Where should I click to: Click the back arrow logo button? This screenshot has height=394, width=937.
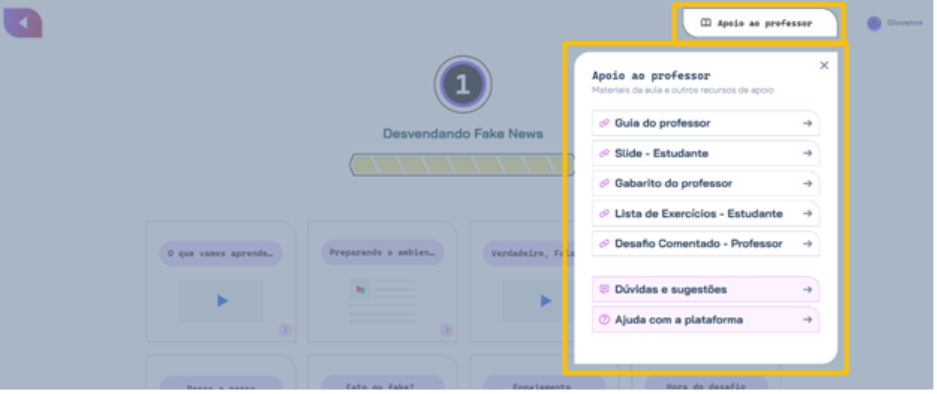coord(23,23)
